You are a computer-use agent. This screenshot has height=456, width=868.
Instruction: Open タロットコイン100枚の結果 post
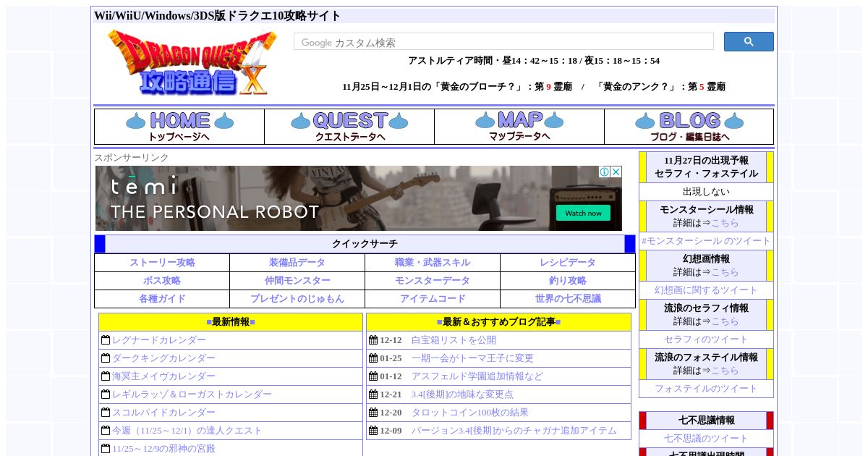coord(470,413)
